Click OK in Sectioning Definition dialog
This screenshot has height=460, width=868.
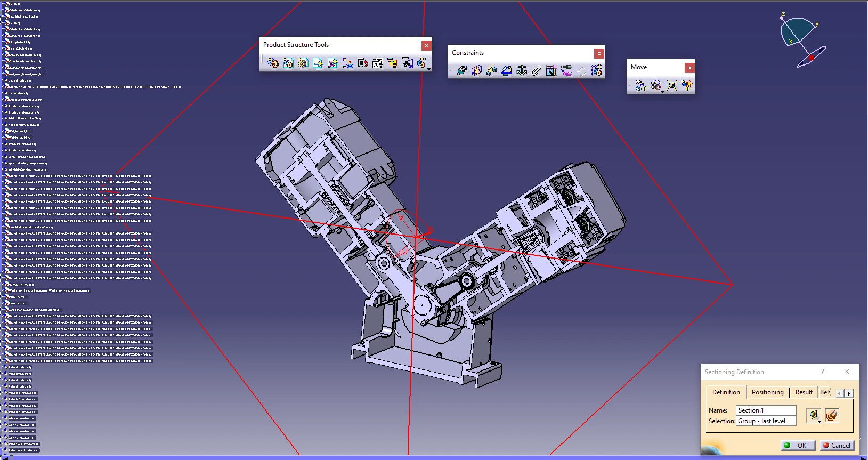click(798, 446)
